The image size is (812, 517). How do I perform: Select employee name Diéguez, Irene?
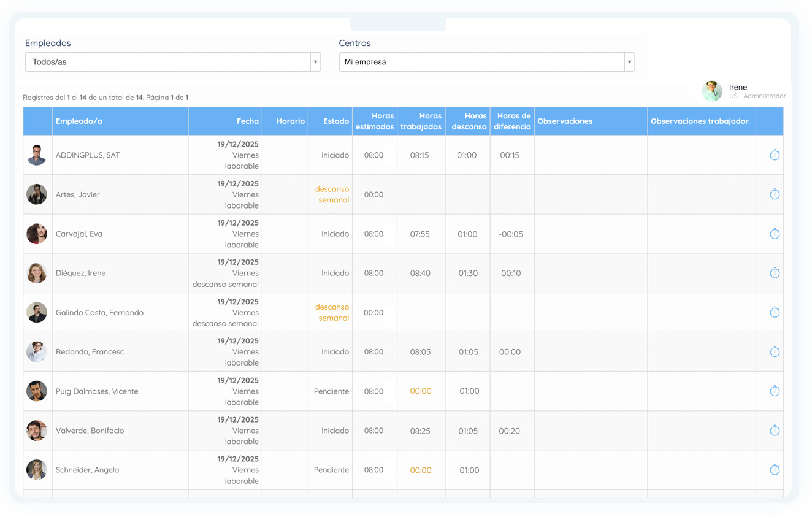[81, 273]
